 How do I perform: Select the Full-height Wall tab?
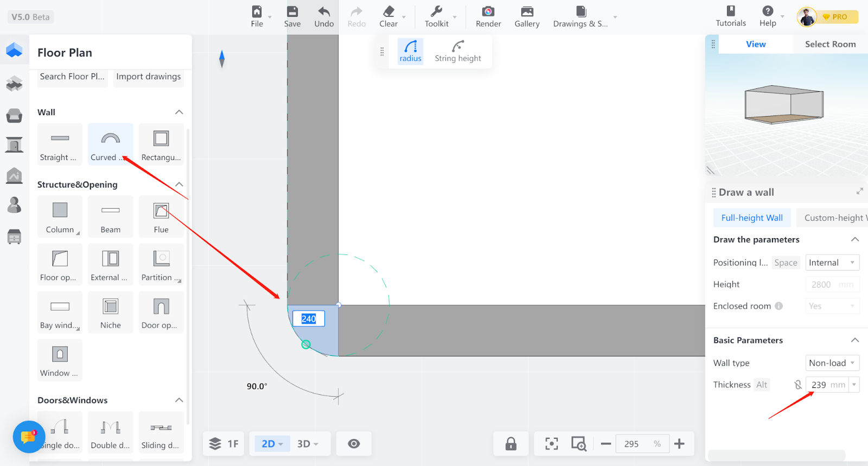(x=752, y=218)
